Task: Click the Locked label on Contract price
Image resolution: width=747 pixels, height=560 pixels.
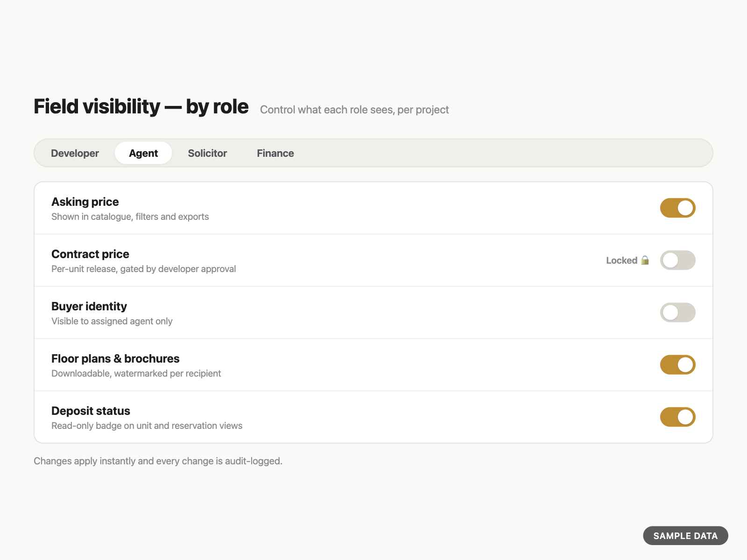Action: click(621, 260)
